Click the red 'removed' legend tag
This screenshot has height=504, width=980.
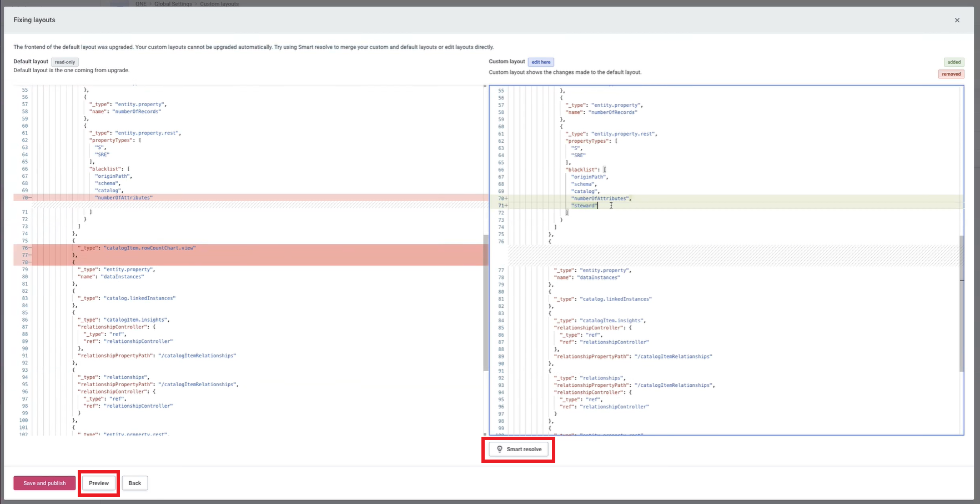click(x=951, y=74)
